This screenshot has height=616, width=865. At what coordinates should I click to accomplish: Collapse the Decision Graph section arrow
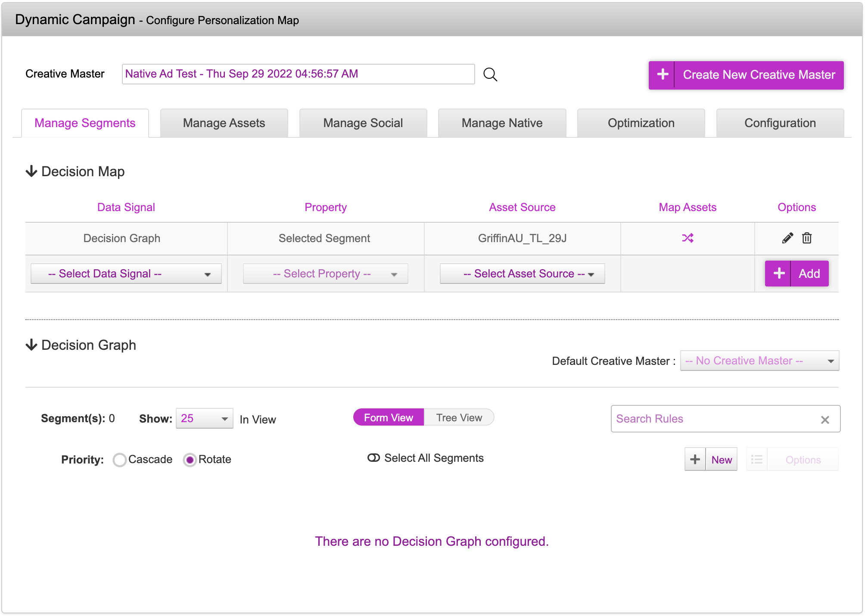tap(31, 345)
